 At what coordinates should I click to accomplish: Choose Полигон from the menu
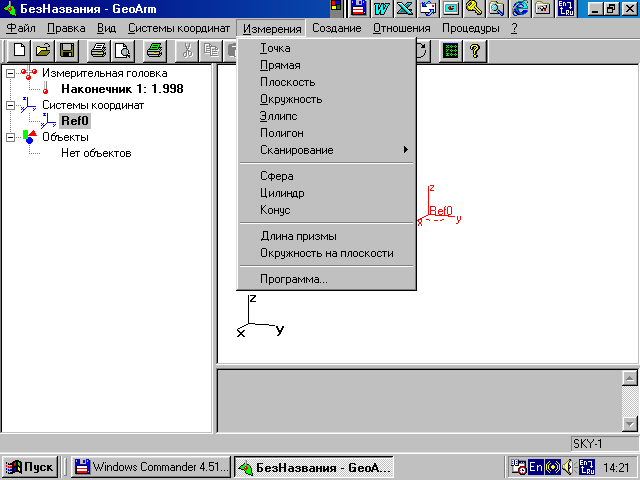click(x=326, y=133)
